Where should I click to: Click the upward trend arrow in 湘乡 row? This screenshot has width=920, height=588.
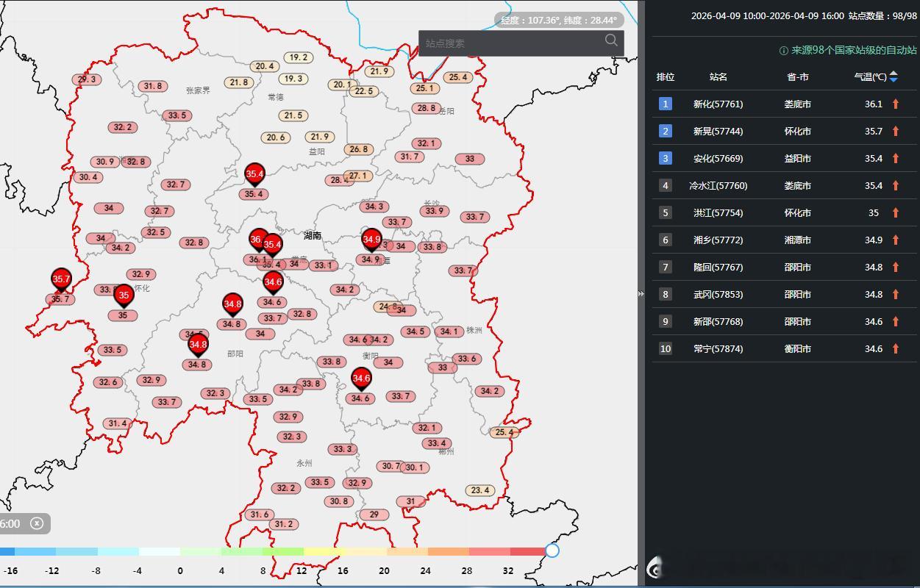(x=896, y=240)
